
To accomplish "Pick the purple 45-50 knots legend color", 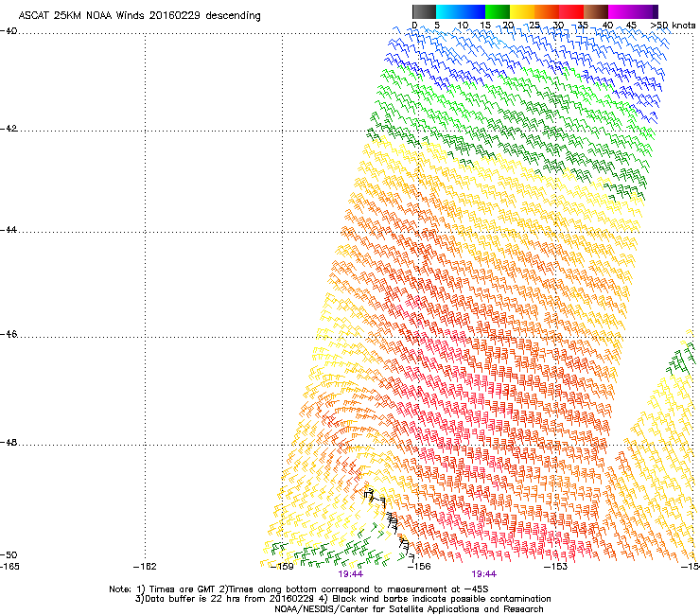I will click(x=645, y=11).
